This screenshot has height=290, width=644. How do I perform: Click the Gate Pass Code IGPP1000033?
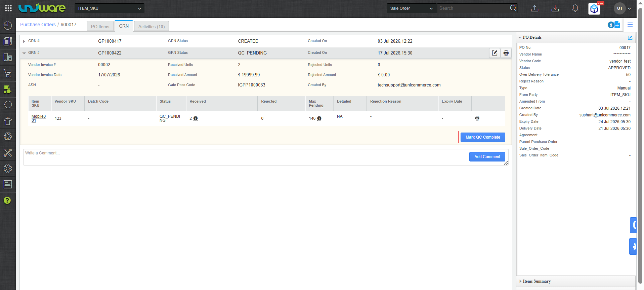coord(252,85)
